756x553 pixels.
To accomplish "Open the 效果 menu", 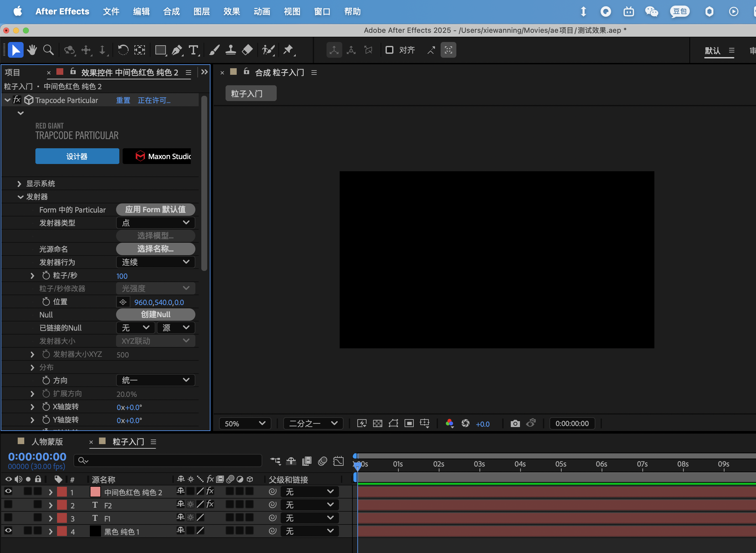I will pyautogui.click(x=231, y=12).
